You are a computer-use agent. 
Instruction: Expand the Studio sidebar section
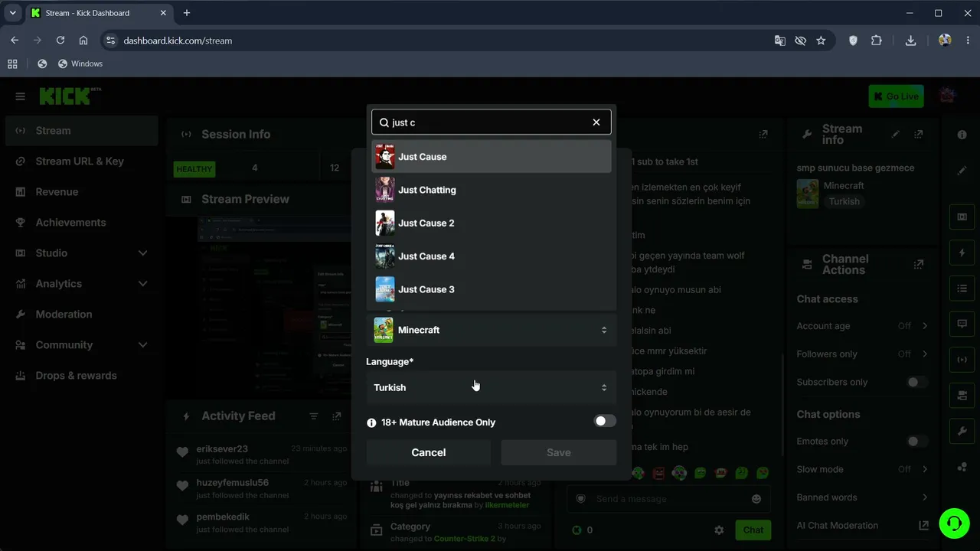(x=82, y=253)
